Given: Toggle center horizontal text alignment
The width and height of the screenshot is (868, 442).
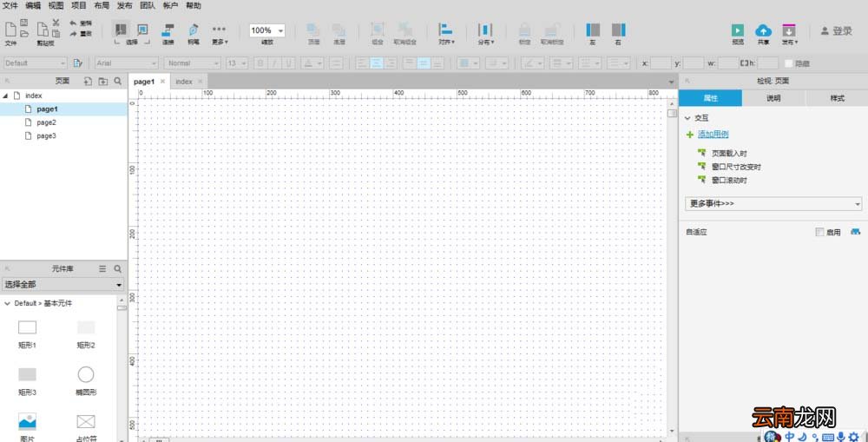Looking at the screenshot, I should point(377,63).
